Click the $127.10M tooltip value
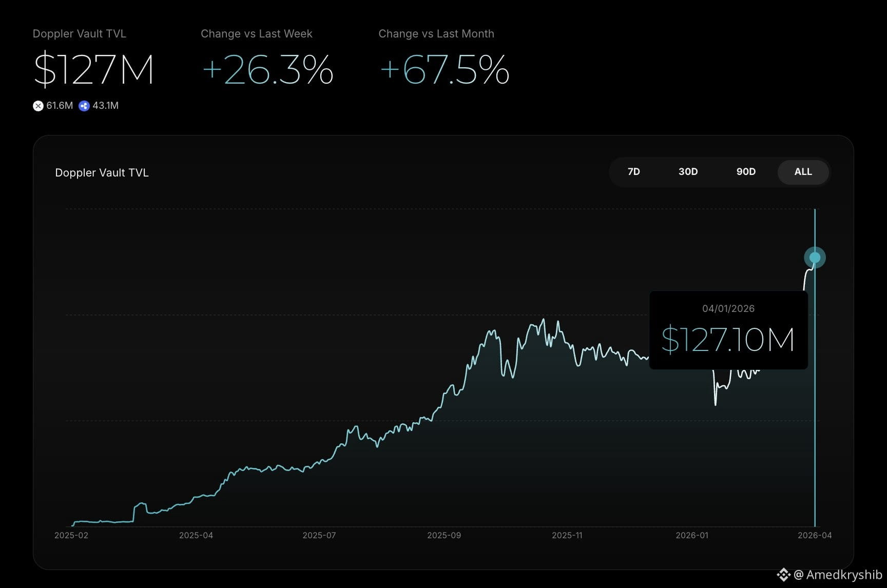Image resolution: width=887 pixels, height=588 pixels. [x=728, y=340]
